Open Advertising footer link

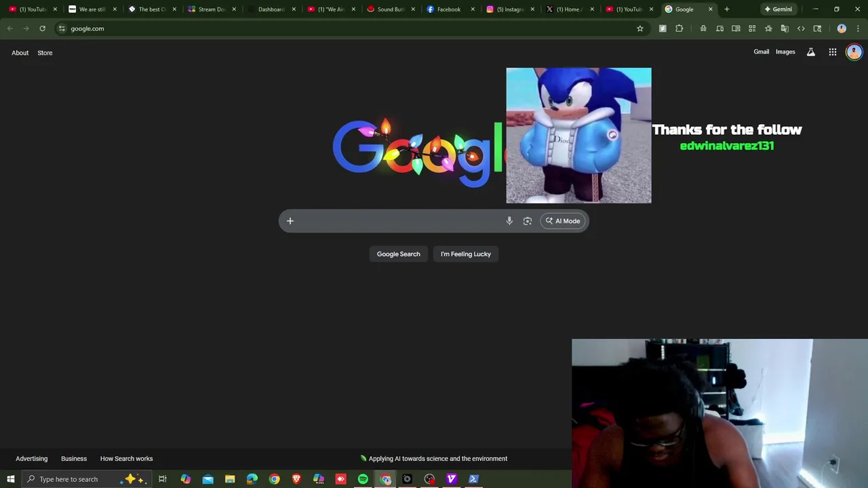(32, 459)
